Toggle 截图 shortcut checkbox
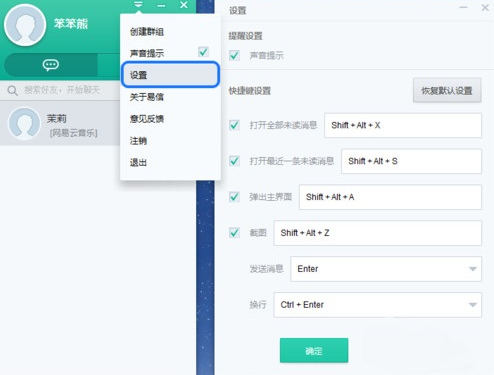 point(234,233)
